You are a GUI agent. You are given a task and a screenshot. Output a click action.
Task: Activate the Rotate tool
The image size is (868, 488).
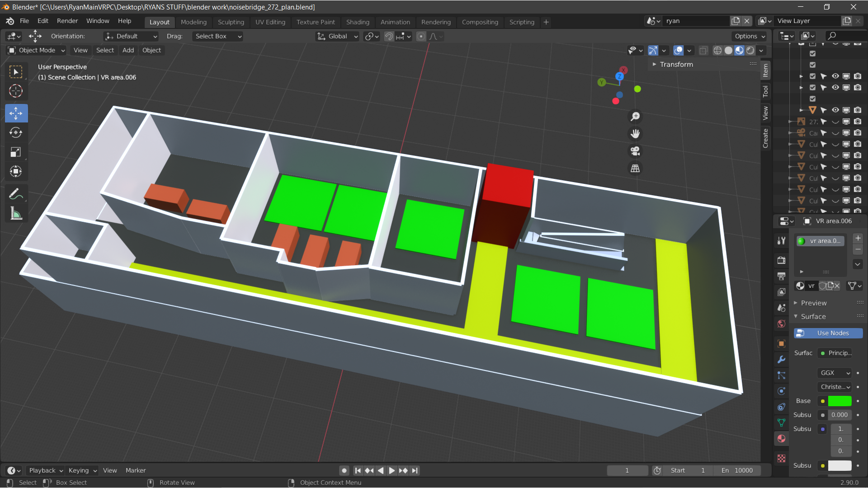(16, 132)
